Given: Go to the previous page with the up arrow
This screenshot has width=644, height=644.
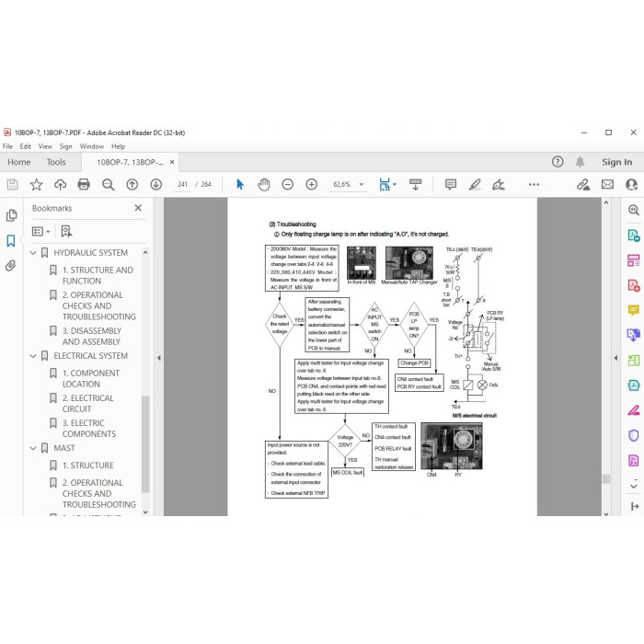Looking at the screenshot, I should (132, 184).
